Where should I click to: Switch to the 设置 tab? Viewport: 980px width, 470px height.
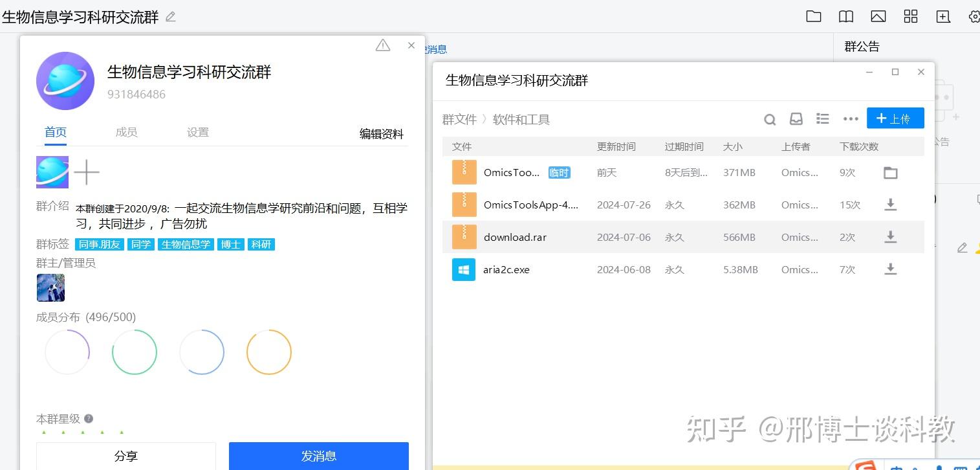[x=198, y=132]
